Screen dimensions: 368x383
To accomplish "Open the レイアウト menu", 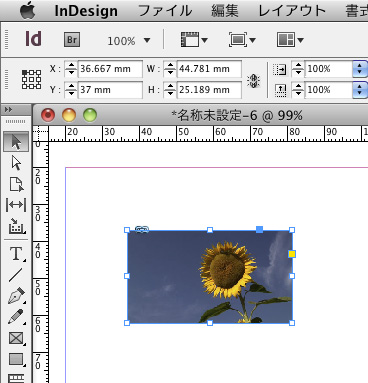I will [x=292, y=11].
